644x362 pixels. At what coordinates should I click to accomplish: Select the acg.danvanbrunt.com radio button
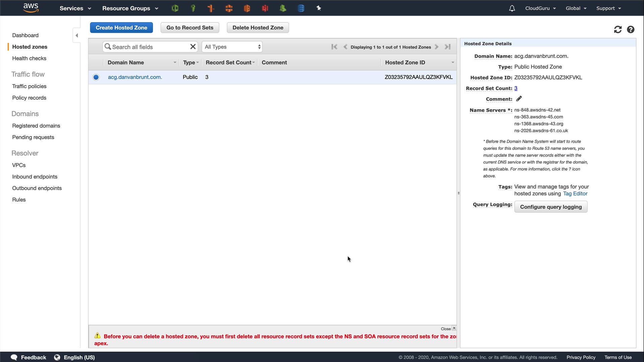click(x=96, y=77)
